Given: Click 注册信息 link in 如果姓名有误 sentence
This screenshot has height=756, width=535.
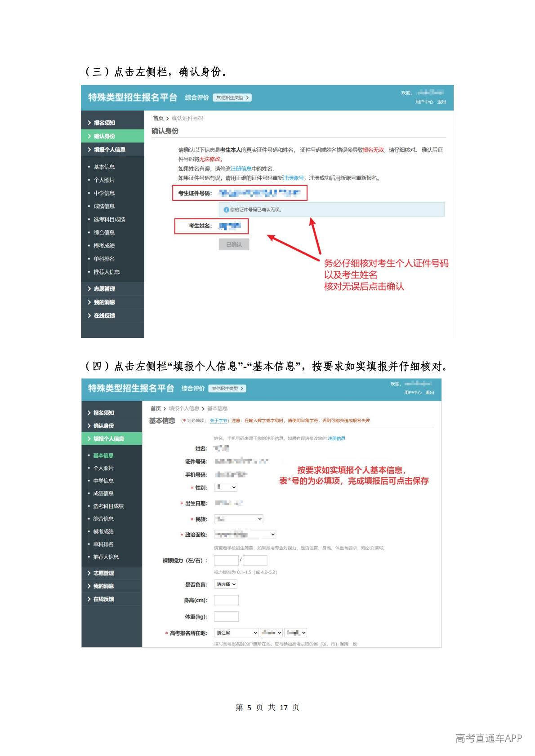Looking at the screenshot, I should tap(241, 169).
